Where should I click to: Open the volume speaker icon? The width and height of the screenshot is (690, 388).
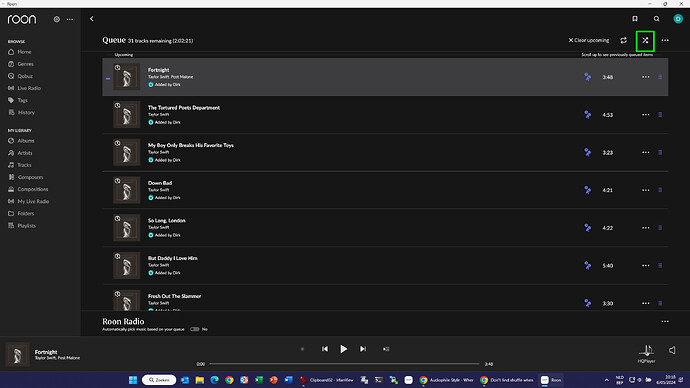(672, 350)
